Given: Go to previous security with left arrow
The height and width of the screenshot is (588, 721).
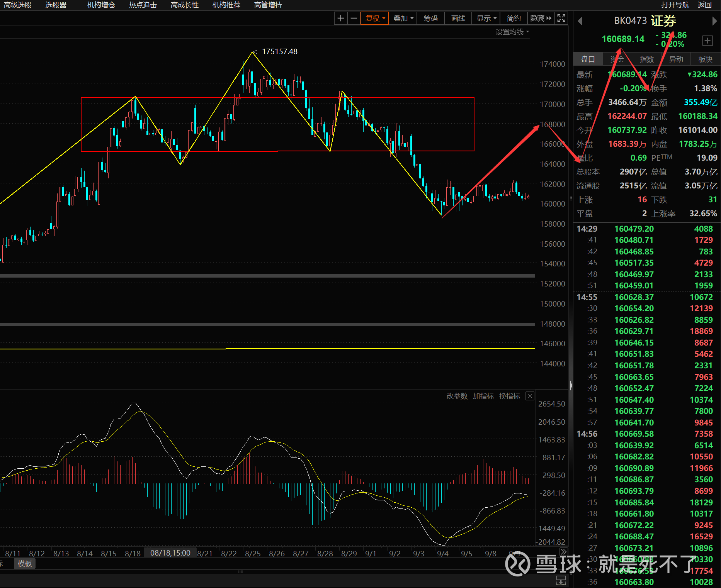Looking at the screenshot, I should (x=580, y=21).
